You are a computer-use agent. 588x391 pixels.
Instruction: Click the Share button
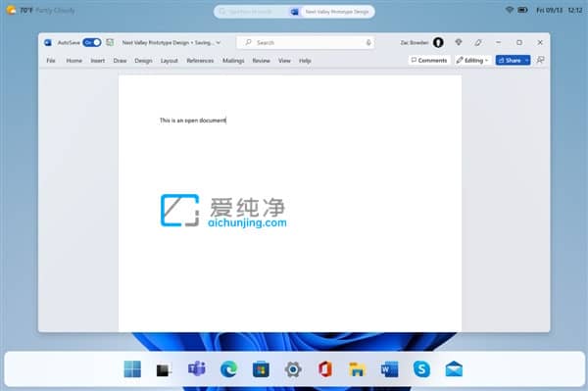point(510,60)
